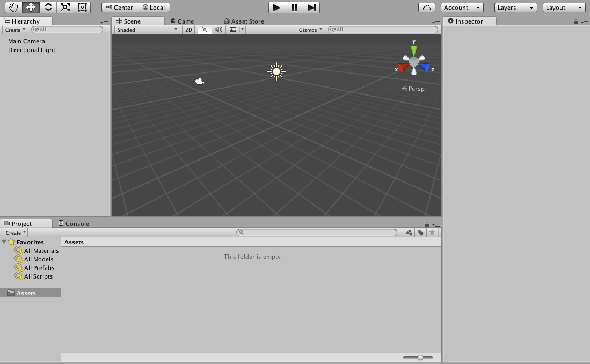
Task: Select All Scripts favorite
Action: (x=34, y=276)
